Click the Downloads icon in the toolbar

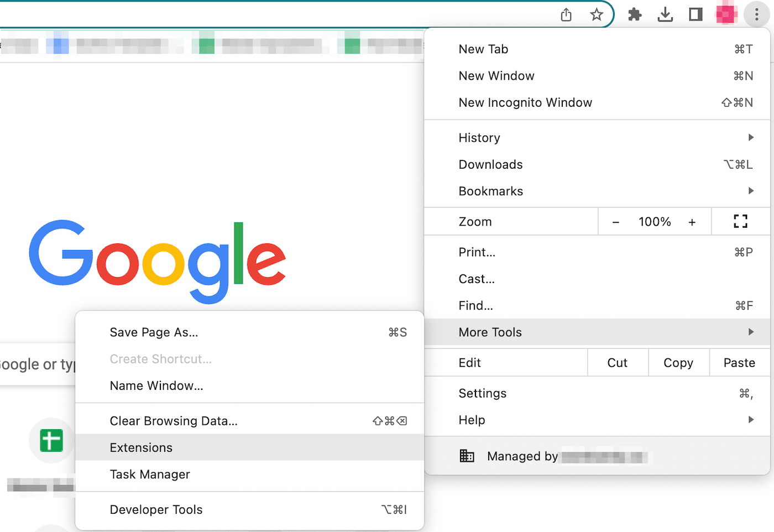click(x=665, y=14)
